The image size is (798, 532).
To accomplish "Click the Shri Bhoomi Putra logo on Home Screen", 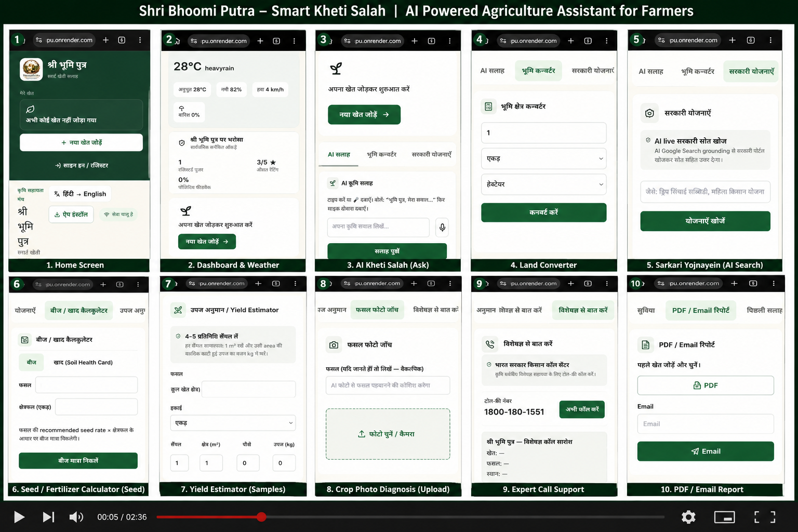I will [x=31, y=69].
